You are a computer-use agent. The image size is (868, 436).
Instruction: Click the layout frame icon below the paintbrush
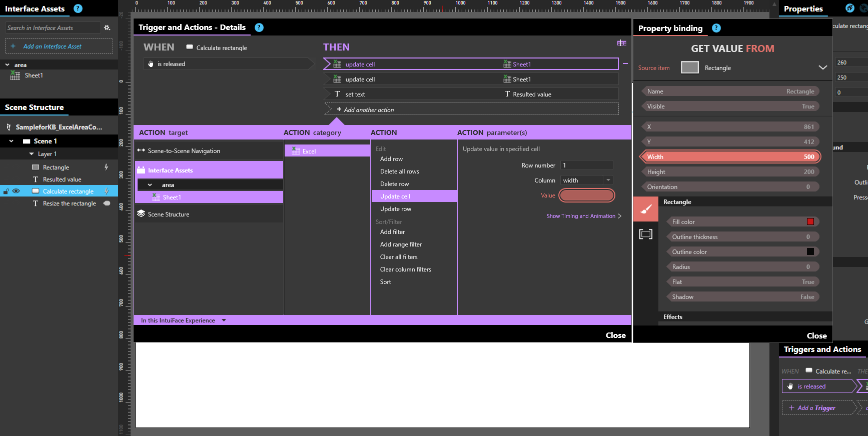(x=646, y=234)
